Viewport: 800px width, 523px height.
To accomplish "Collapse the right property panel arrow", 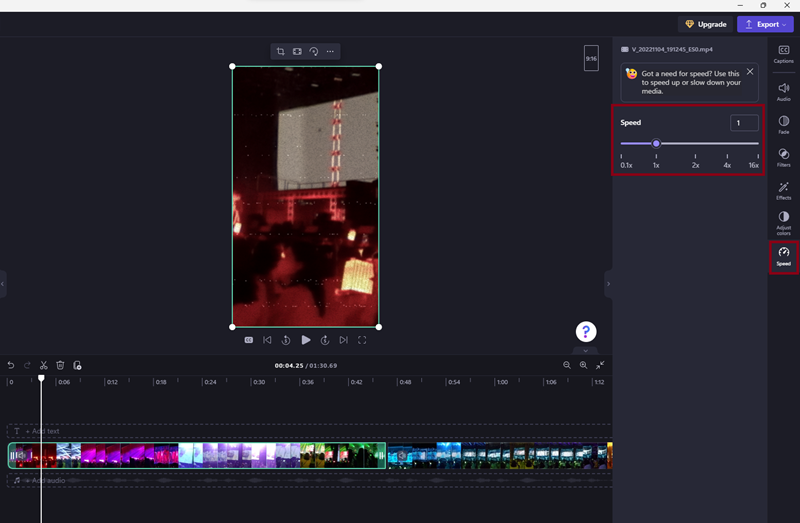I will point(608,284).
